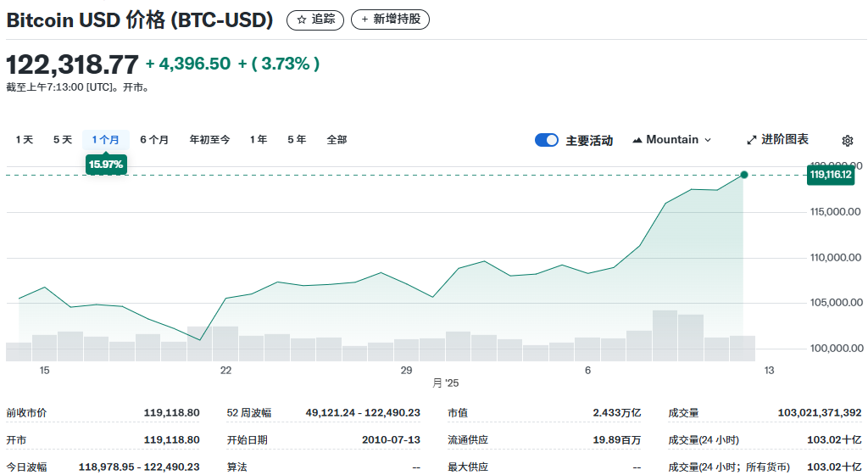Click the (3.73%) percent change
The width and height of the screenshot is (868, 475).
point(279,64)
